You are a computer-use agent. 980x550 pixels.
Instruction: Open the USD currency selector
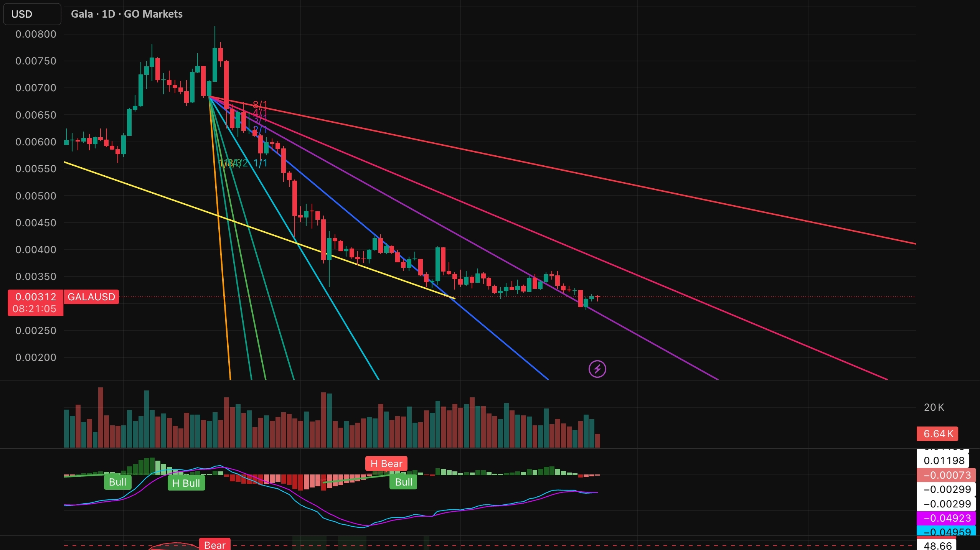tap(32, 14)
